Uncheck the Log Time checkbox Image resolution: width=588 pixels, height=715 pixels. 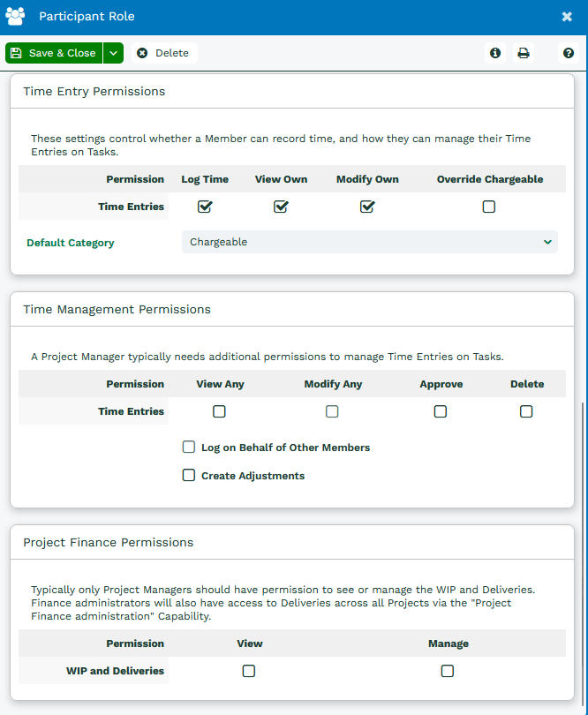click(x=205, y=207)
